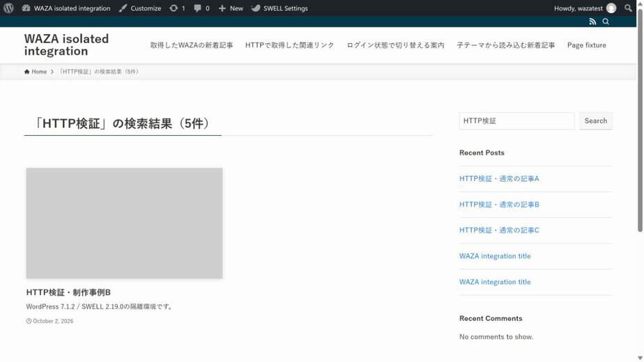Open the ログイン状態で切り替える案内 menu item
Viewport: 644px width, 362px height.
click(395, 45)
